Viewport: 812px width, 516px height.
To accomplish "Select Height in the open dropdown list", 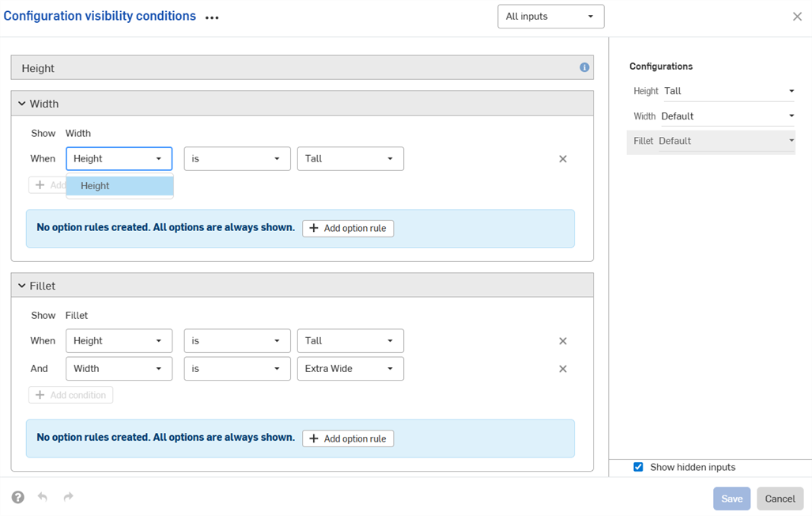I will pyautogui.click(x=119, y=186).
